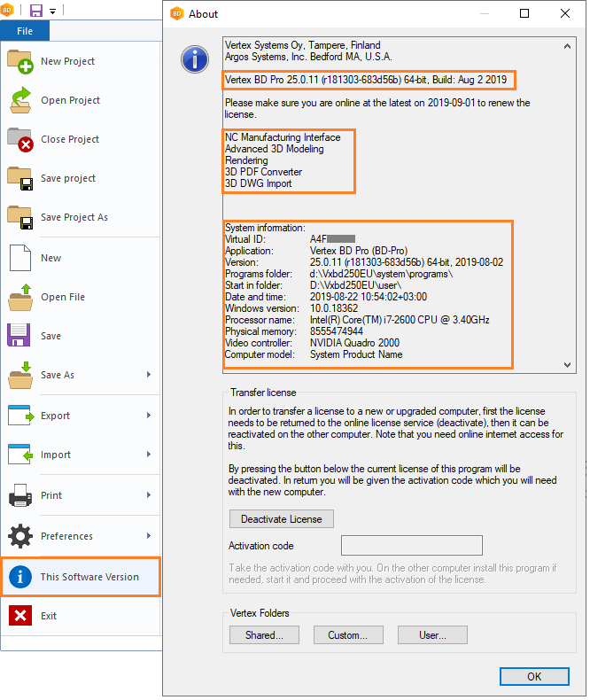
Task: Click the Vertex BD Pro 25.0.11 build line
Action: (x=366, y=80)
